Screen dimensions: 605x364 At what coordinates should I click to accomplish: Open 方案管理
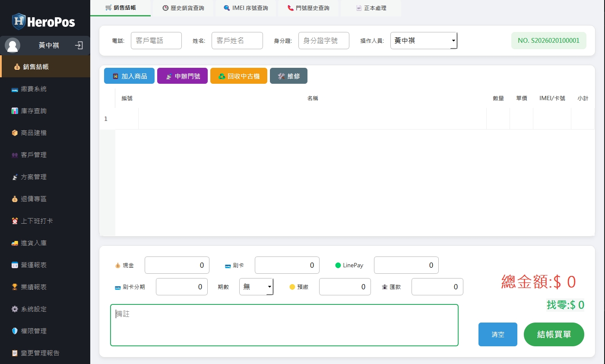pos(32,177)
